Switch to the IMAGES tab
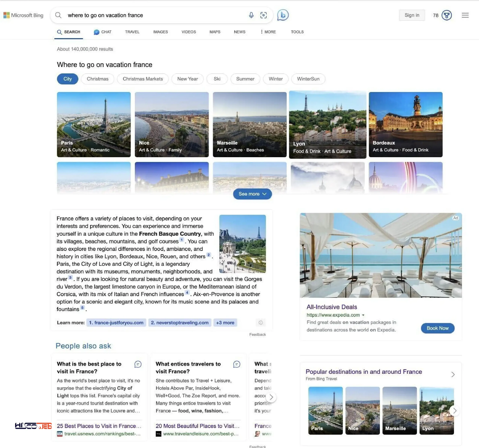Screen dimensions: 479x448 coord(160,32)
